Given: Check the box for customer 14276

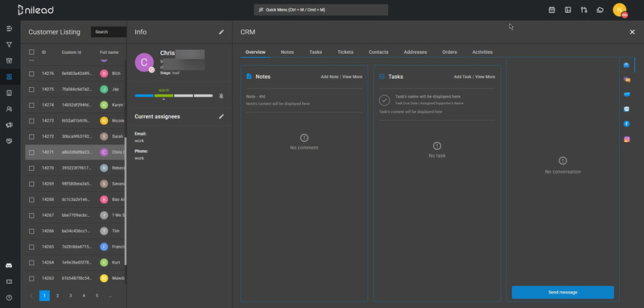Looking at the screenshot, I should [31, 73].
